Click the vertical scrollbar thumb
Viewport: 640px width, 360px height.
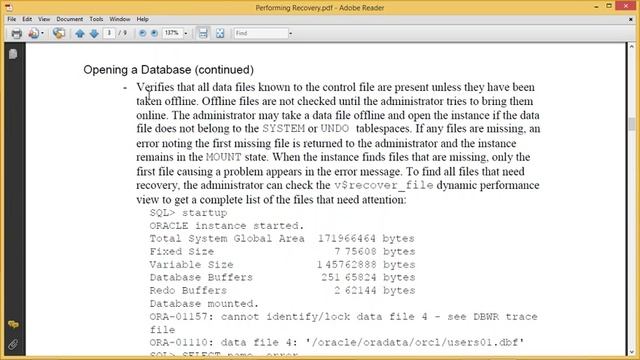tap(632, 124)
